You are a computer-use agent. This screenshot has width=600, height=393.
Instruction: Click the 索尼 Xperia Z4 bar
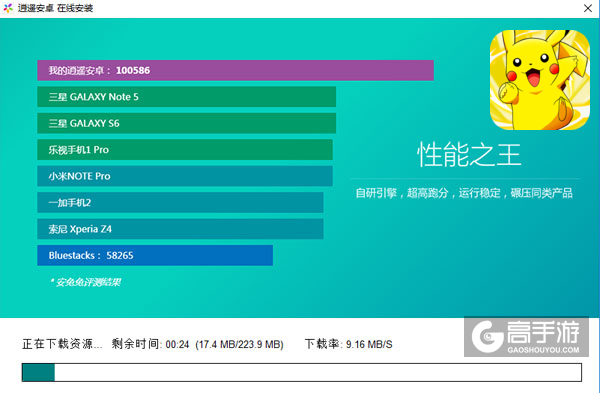[x=180, y=229]
